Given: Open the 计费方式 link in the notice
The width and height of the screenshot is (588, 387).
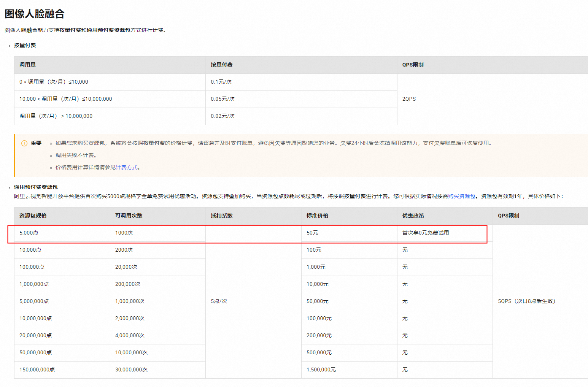Looking at the screenshot, I should pos(127,167).
